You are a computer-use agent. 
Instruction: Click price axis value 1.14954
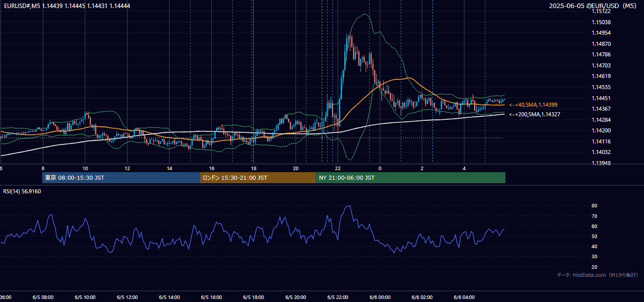tap(601, 33)
